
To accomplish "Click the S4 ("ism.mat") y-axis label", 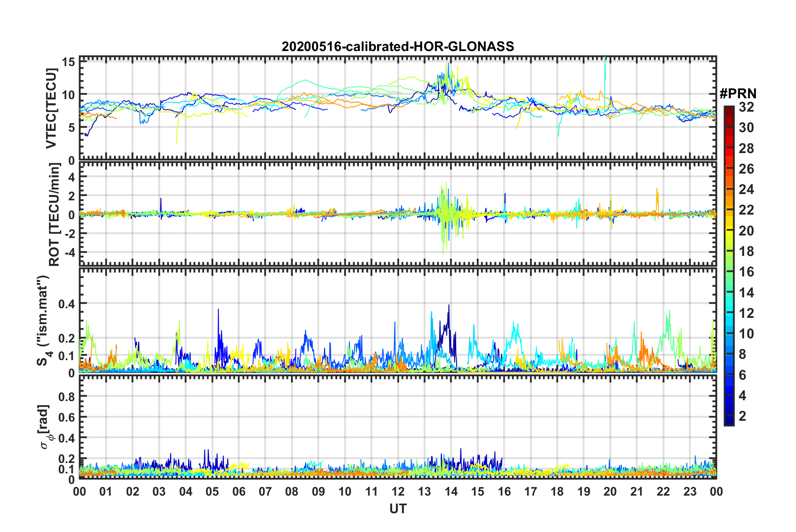I will coord(44,320).
